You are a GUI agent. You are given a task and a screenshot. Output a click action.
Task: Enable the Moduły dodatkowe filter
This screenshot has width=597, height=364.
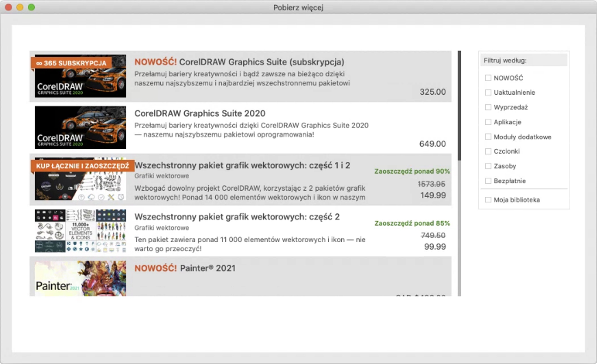click(x=488, y=137)
